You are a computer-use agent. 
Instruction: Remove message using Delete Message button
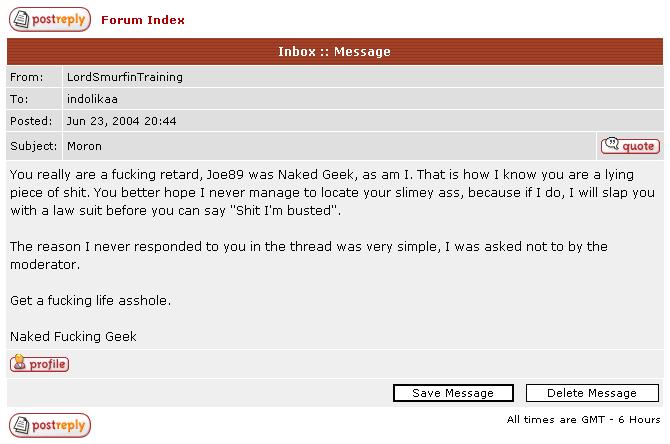coord(592,393)
